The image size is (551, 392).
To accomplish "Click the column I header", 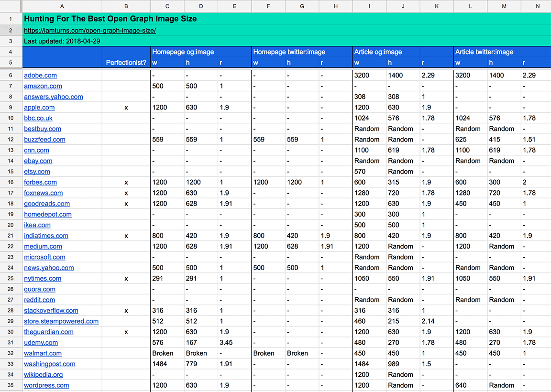I will 369,6.
